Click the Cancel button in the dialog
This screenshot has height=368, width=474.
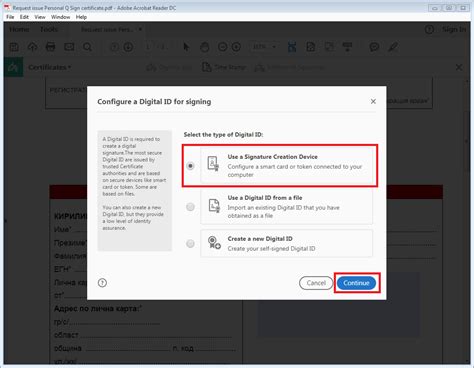[316, 283]
